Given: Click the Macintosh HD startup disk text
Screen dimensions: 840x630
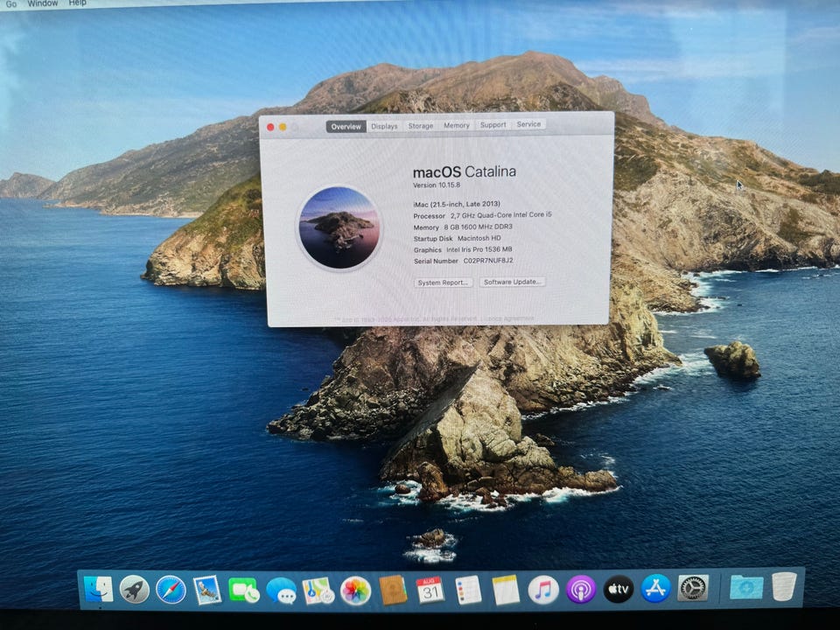Looking at the screenshot, I should click(479, 238).
